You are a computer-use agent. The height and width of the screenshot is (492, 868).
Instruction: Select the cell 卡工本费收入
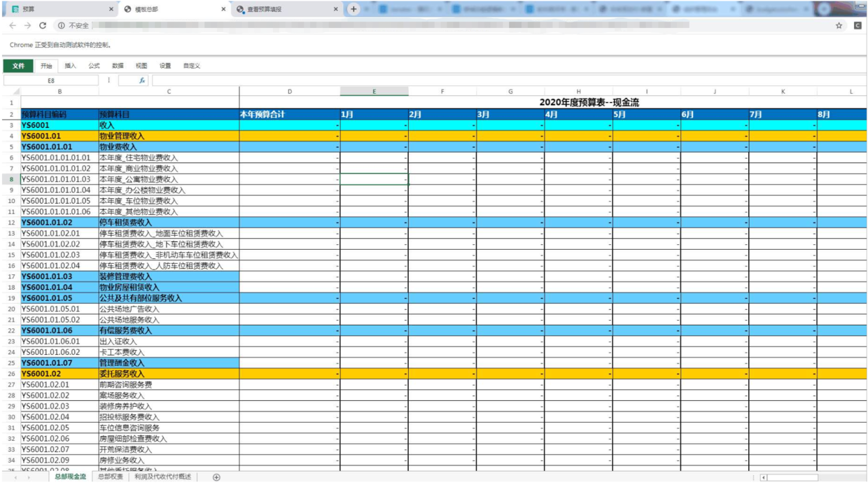pyautogui.click(x=169, y=352)
